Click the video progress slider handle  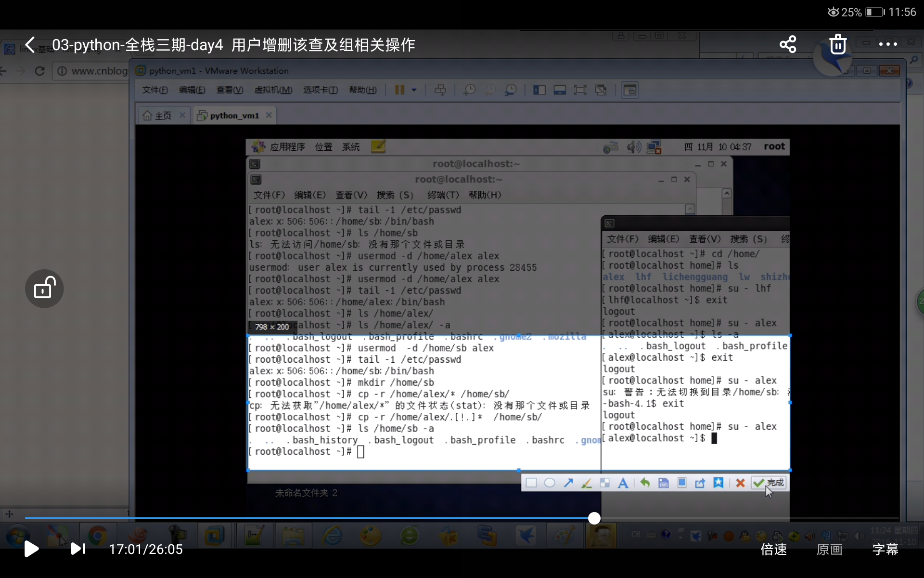[x=594, y=518]
